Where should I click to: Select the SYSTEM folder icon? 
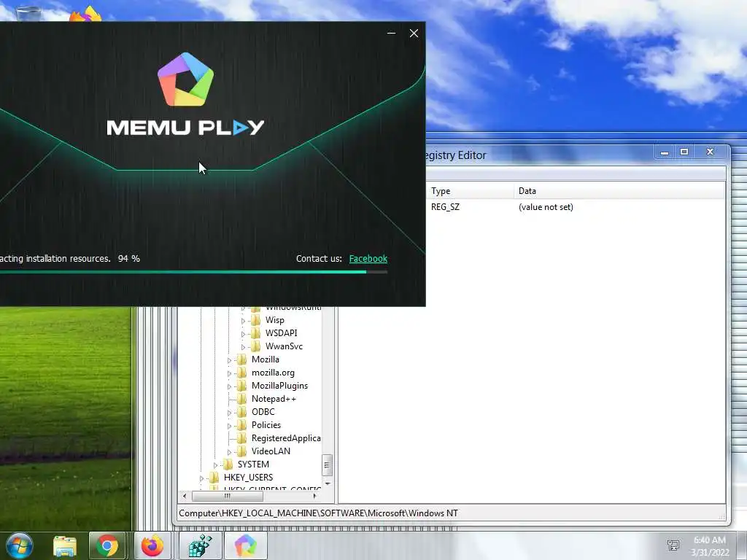pos(228,464)
